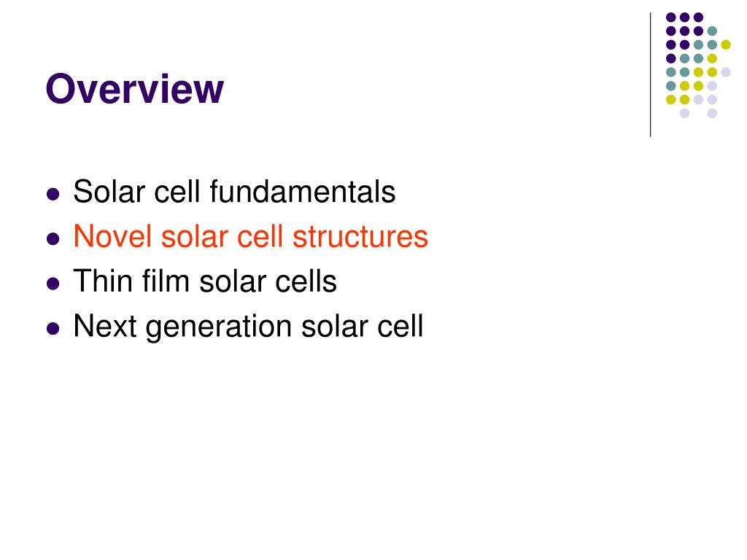Viewport: 747px width, 560px height.
Task: Click the top-left purple dot in decorative grid
Action: point(671,17)
